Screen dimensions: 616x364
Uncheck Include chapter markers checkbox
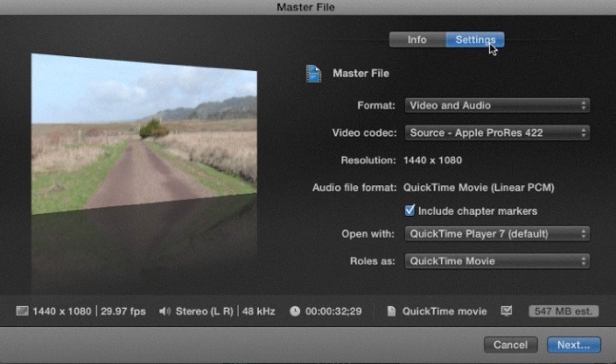coord(409,211)
